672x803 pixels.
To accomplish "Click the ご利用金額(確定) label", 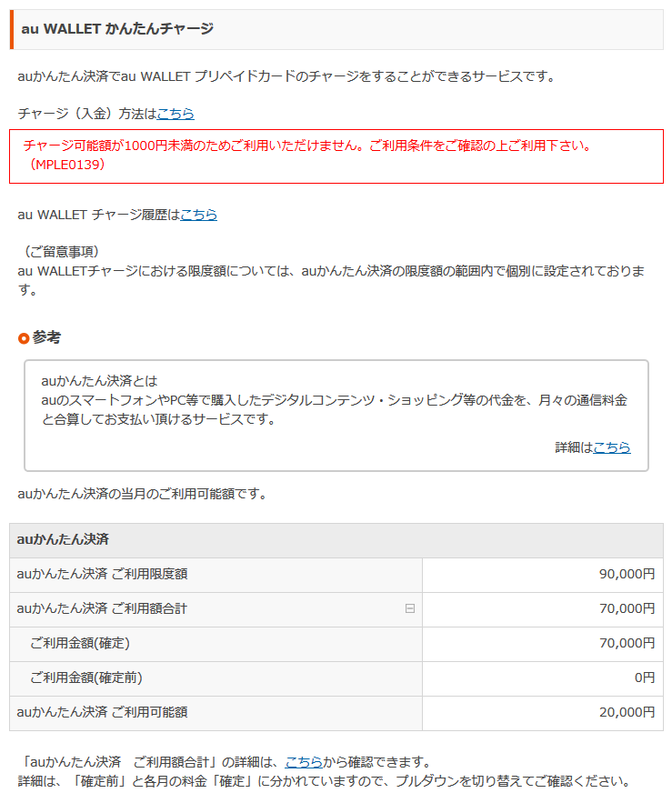I will (x=80, y=643).
